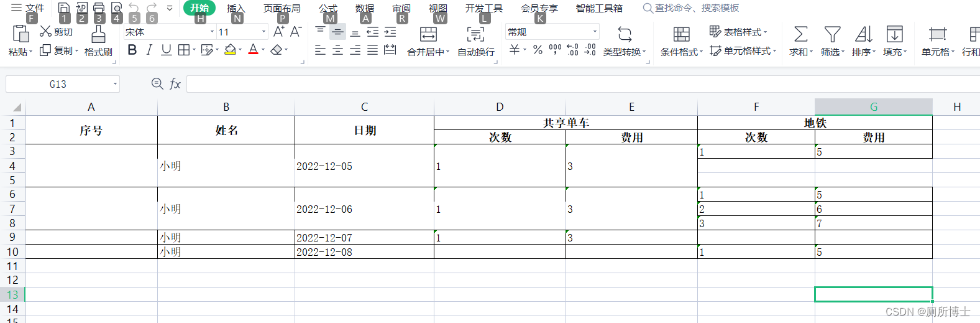
Task: Click the formula bar input field
Action: coord(583,84)
